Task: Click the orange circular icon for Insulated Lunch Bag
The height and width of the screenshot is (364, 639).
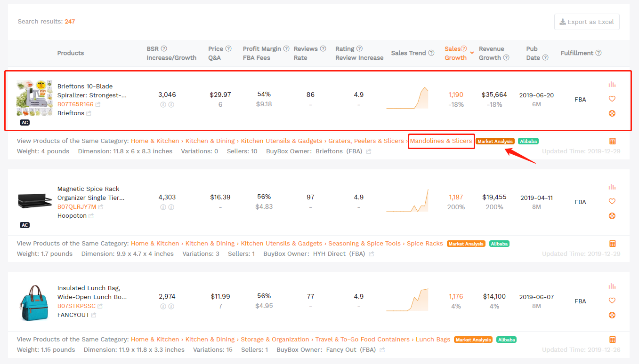Action: [x=612, y=315]
